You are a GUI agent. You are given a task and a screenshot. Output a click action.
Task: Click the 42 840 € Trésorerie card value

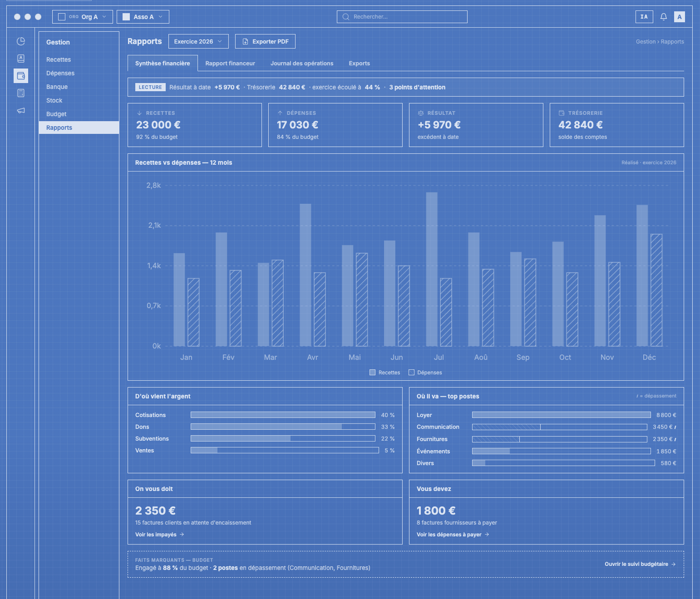(x=581, y=125)
